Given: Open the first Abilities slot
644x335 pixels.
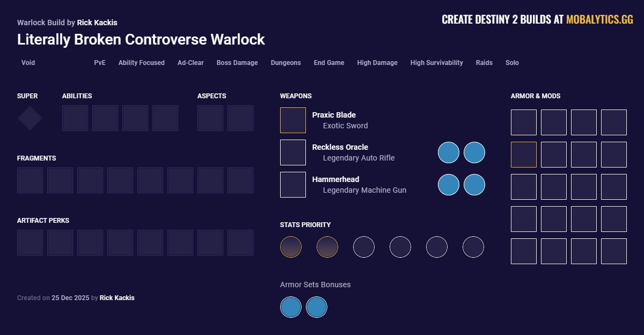Looking at the screenshot, I should click(75, 118).
